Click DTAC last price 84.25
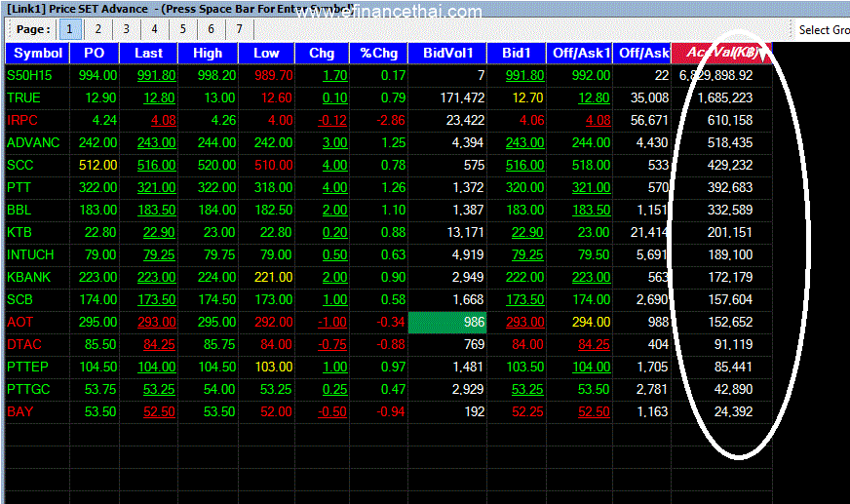The width and height of the screenshot is (850, 504). coord(159,344)
